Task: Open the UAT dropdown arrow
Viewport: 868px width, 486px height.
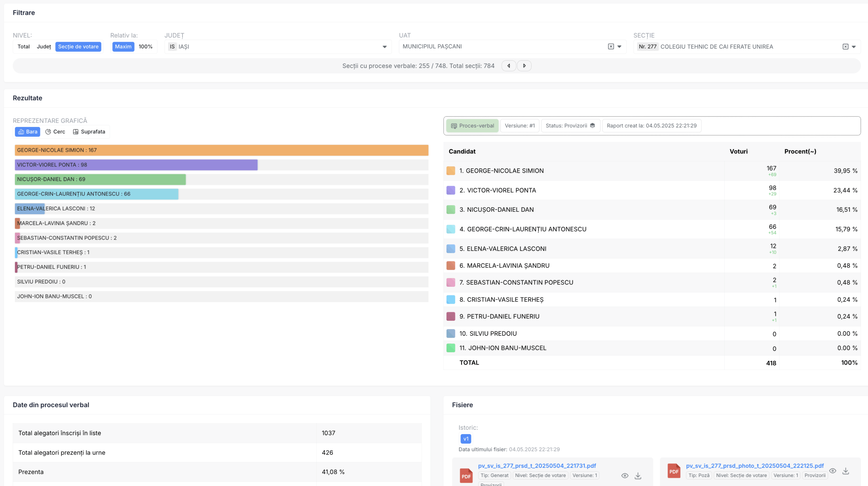Action: 619,47
